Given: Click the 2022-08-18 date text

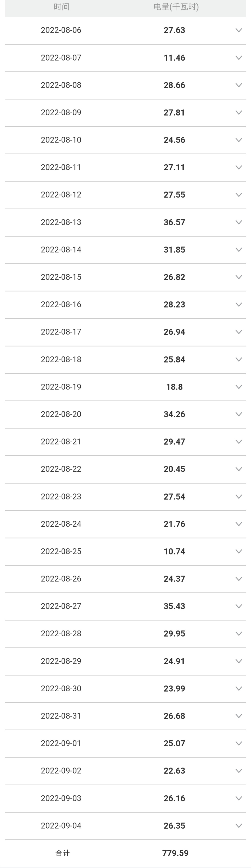Looking at the screenshot, I should coord(61,360).
